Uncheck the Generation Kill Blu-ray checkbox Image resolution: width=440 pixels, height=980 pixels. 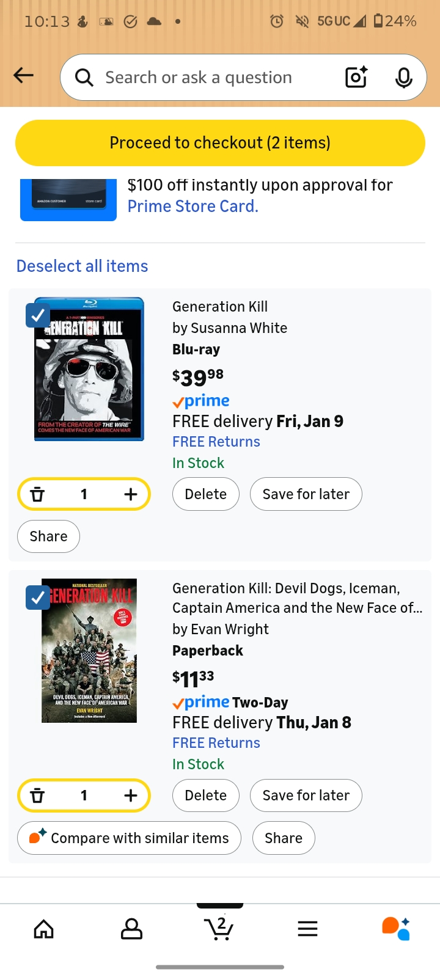(x=38, y=315)
